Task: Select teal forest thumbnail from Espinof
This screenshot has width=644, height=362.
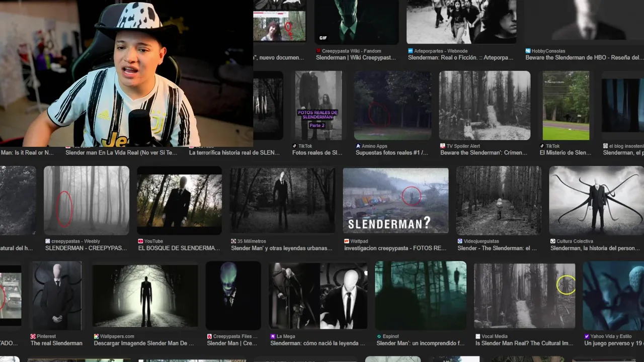Action: pyautogui.click(x=421, y=296)
